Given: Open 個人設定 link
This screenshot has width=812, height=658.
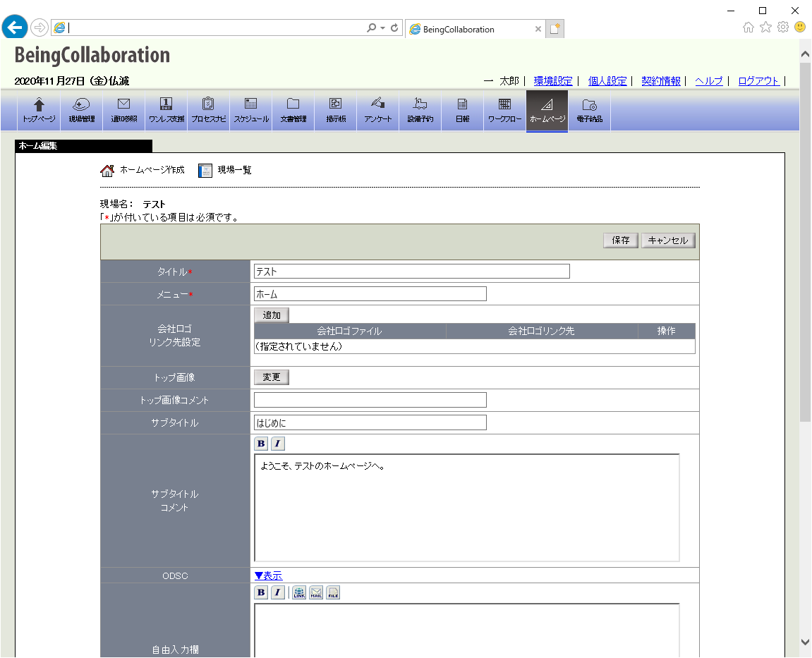Looking at the screenshot, I should [607, 81].
